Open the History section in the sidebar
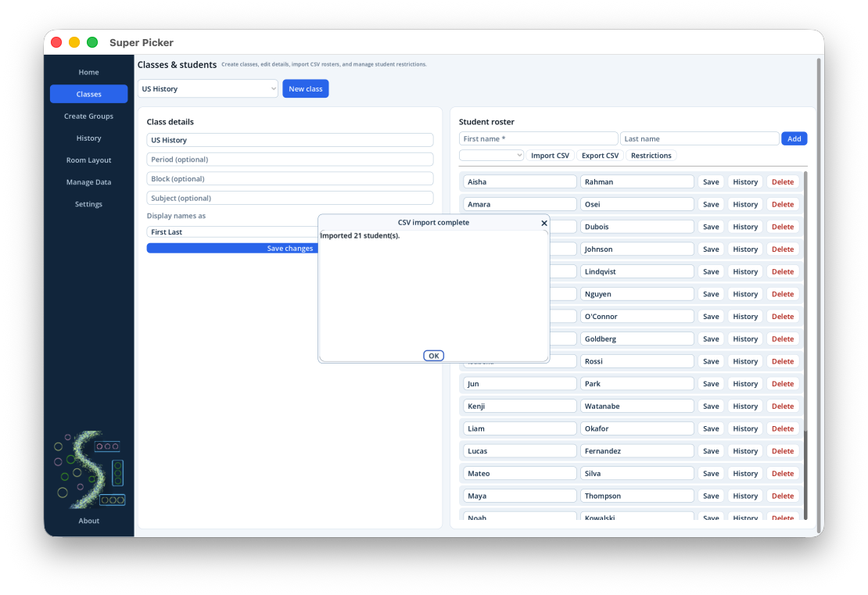The height and width of the screenshot is (595, 868). point(88,138)
